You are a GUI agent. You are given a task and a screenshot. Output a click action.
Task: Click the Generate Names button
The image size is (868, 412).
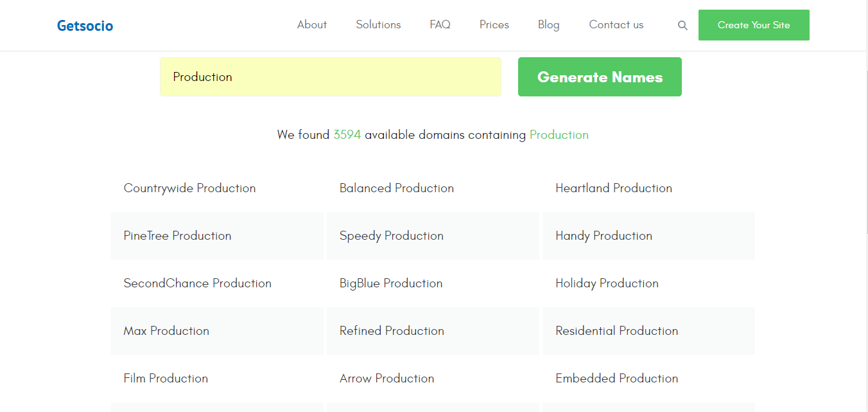[600, 77]
